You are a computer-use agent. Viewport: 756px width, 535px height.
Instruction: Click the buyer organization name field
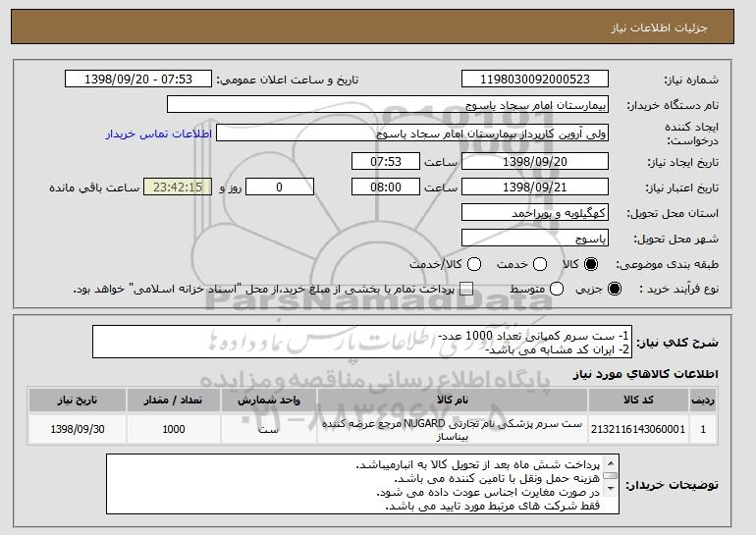(388, 105)
